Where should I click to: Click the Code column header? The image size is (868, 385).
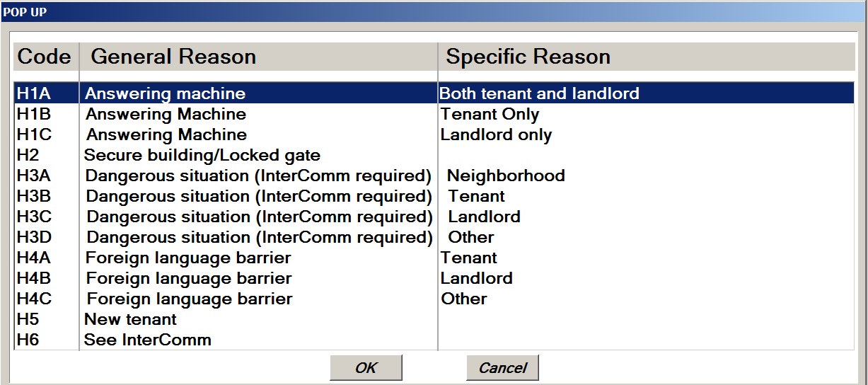pos(45,57)
